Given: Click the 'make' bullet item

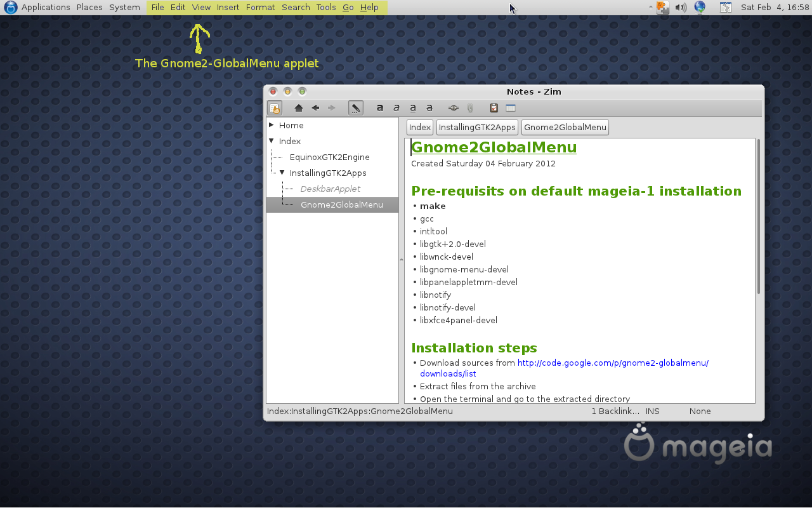Looking at the screenshot, I should tap(433, 206).
